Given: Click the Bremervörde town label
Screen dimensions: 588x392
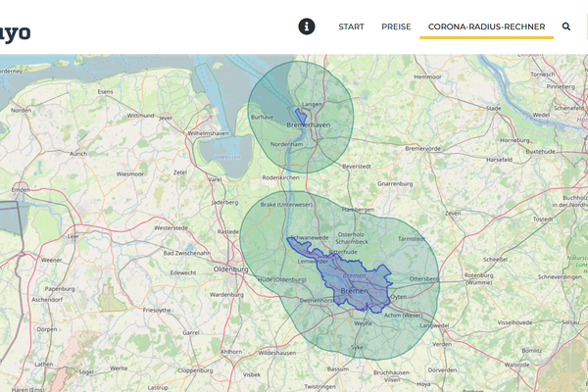Looking at the screenshot, I should [x=422, y=149].
